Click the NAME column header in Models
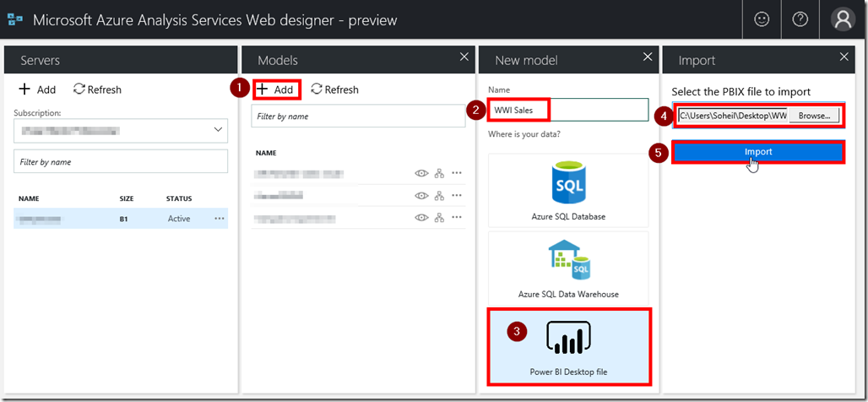Image resolution: width=868 pixels, height=402 pixels. click(x=266, y=153)
